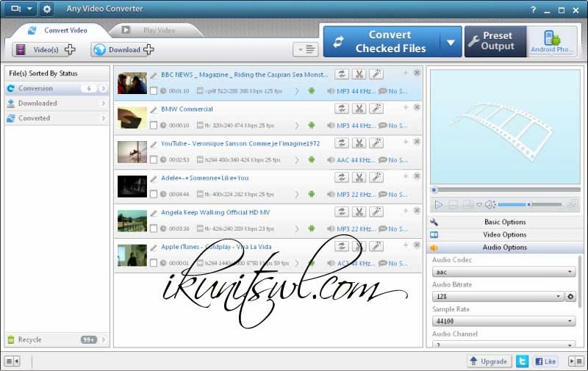Image resolution: width=588 pixels, height=371 pixels.
Task: Click snapshot folder icon in preview player
Action: (467, 204)
